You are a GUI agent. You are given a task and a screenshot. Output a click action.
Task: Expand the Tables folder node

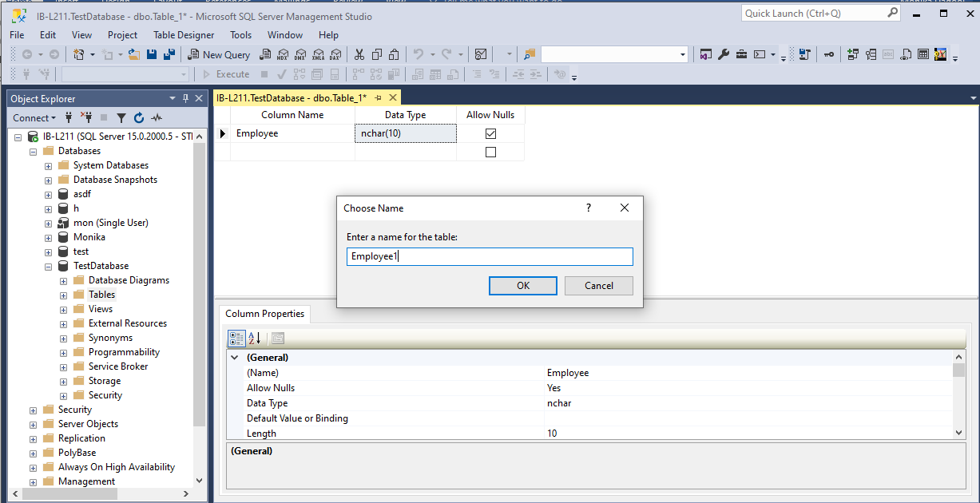63,295
